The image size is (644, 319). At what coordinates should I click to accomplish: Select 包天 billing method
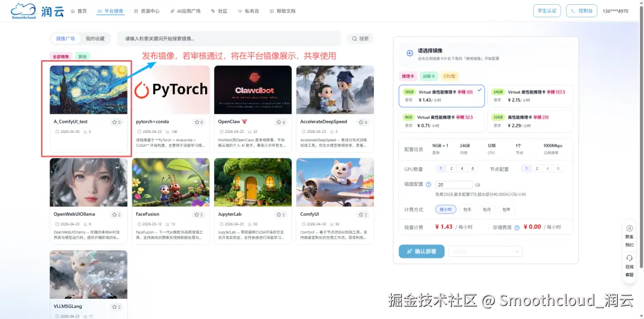point(467,209)
